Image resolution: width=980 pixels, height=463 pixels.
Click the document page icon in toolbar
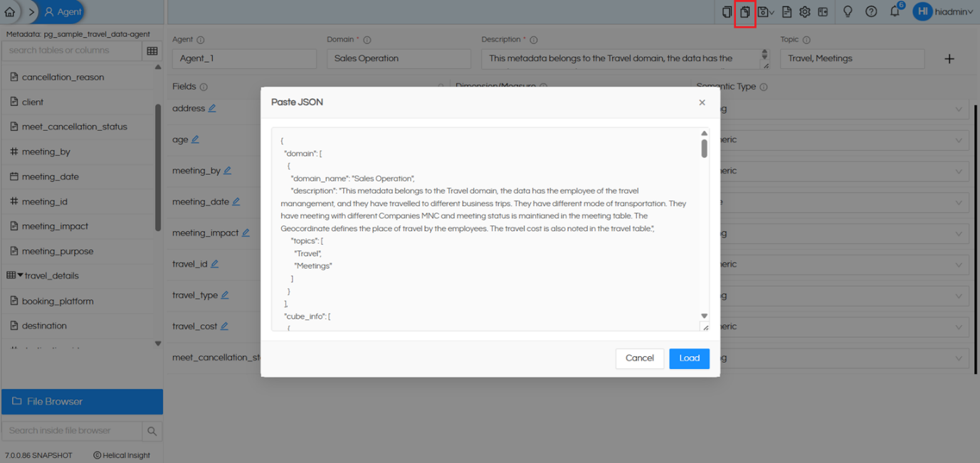point(786,12)
